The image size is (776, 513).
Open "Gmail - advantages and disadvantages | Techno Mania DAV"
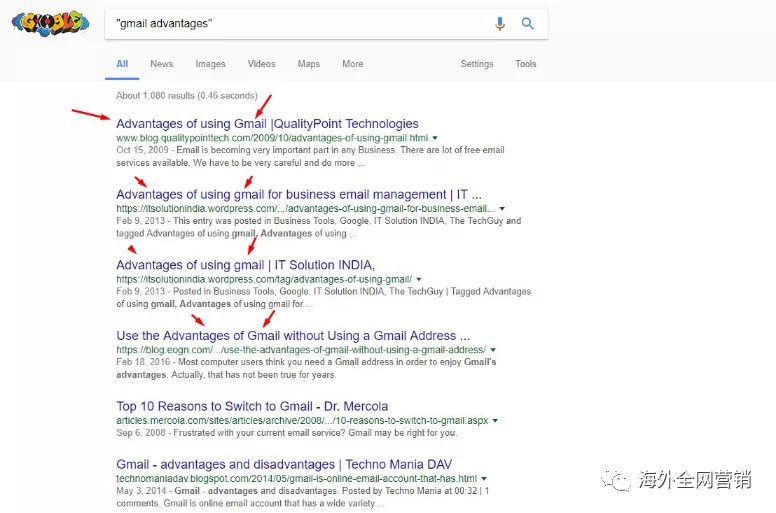284,465
